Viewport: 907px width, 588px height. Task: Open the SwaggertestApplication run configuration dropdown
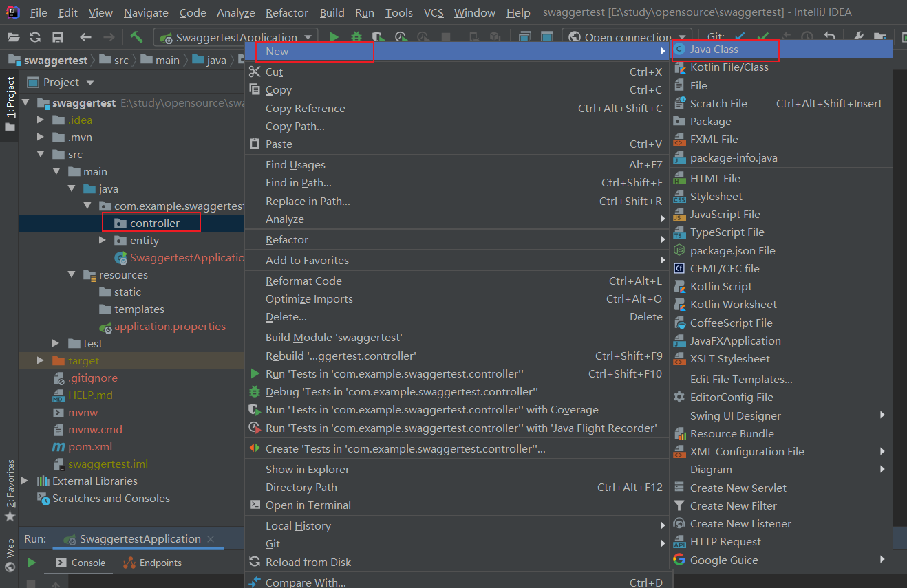click(x=236, y=37)
